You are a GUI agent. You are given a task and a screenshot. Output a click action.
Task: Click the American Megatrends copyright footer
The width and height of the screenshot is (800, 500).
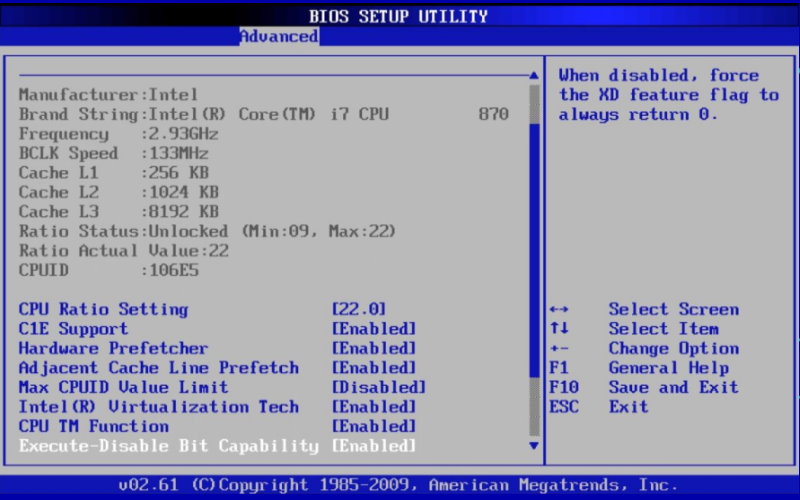pos(398,485)
